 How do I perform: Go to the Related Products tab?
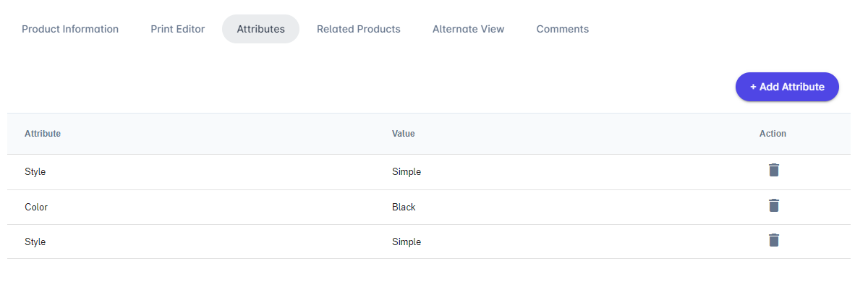tap(359, 29)
